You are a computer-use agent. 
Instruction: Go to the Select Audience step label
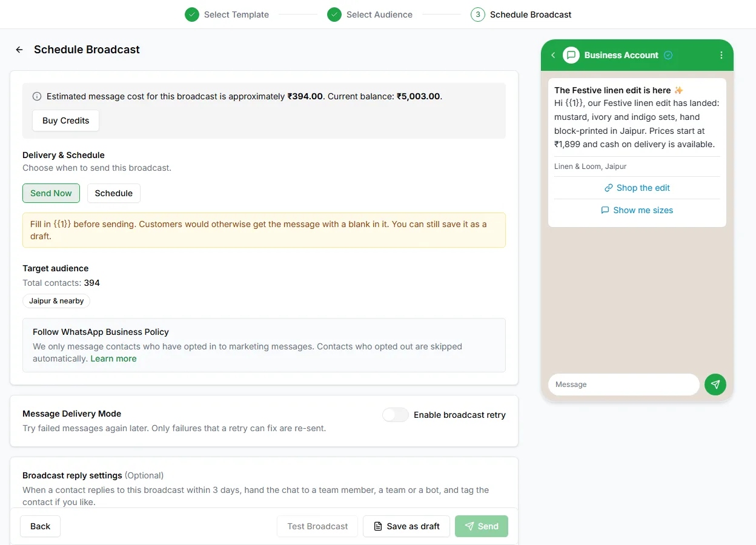tap(379, 15)
